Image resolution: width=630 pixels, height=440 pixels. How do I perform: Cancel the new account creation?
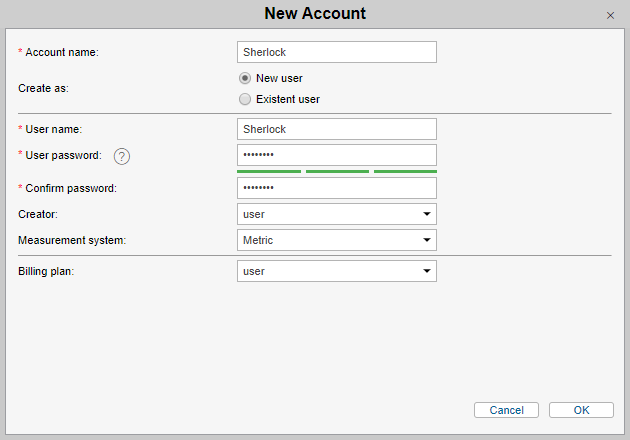(506, 410)
